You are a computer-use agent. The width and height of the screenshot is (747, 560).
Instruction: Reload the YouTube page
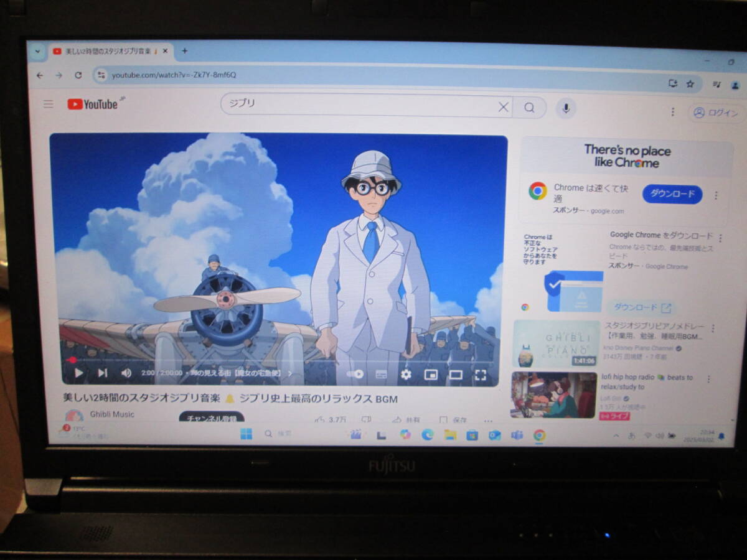pos(78,75)
